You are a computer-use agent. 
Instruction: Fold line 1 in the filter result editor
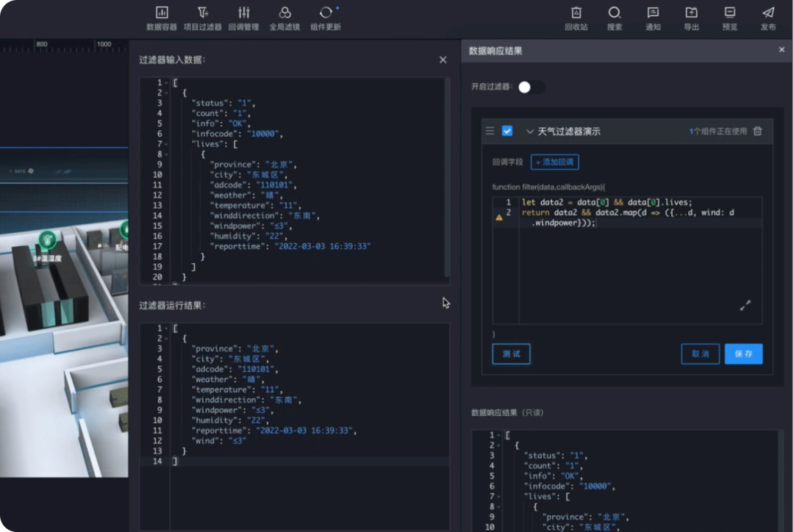click(166, 328)
